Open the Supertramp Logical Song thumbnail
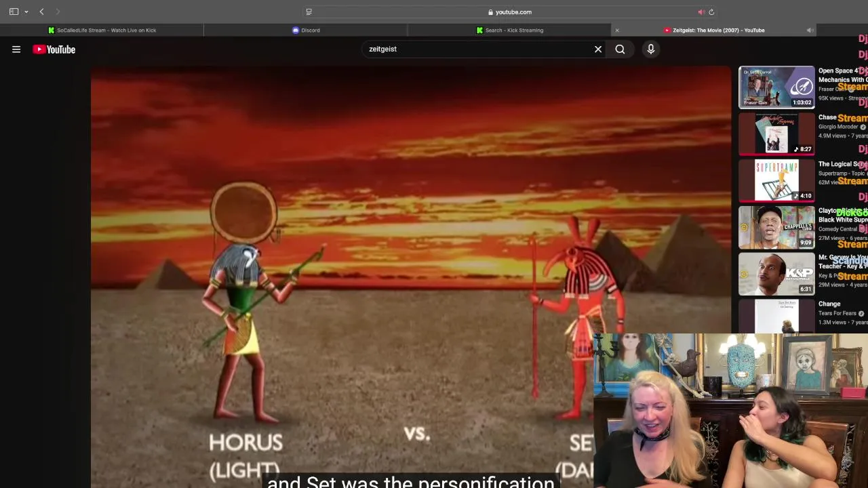This screenshot has height=488, width=868. click(776, 180)
